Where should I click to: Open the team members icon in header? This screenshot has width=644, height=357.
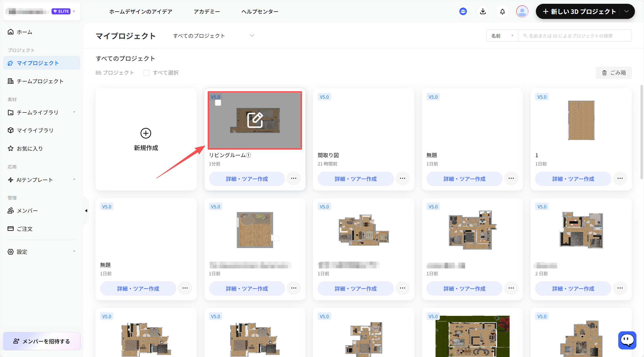pyautogui.click(x=463, y=11)
